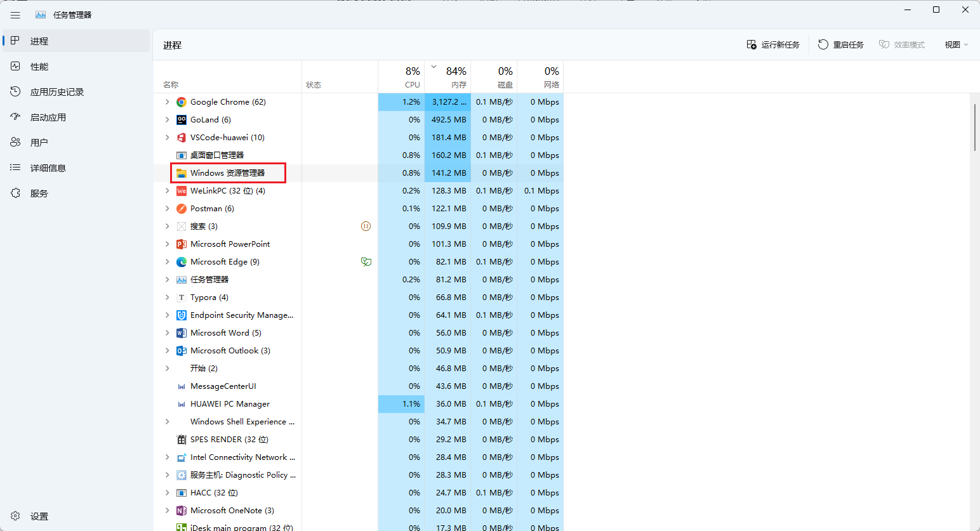Click the Microsoft PowerPoint process icon
The image size is (980, 531).
[182, 244]
